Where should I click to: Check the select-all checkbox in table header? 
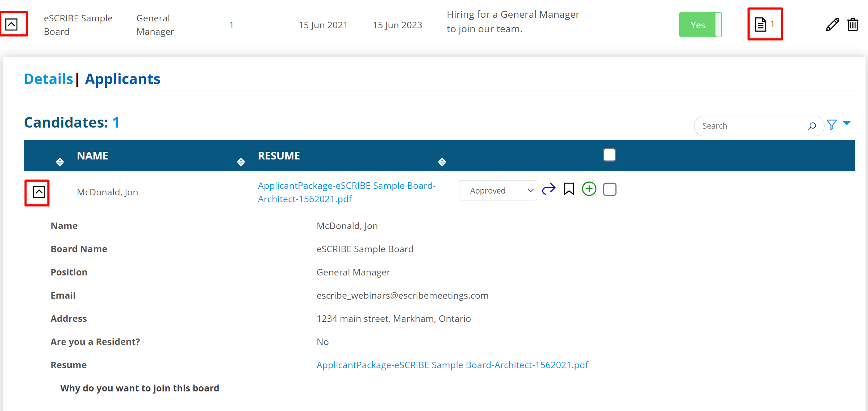(609, 155)
